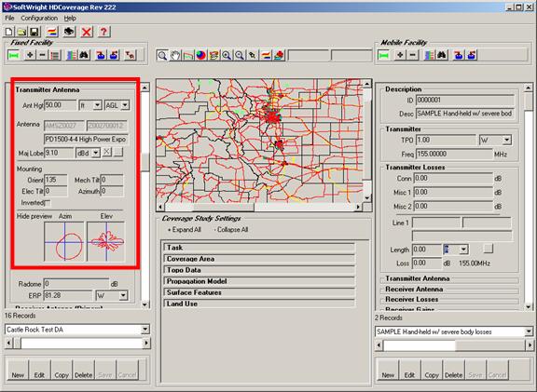Click Collapse All in Coverage Study Settings

coord(230,230)
